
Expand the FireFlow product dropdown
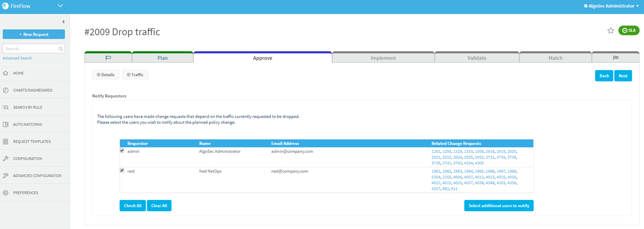pyautogui.click(x=60, y=6)
